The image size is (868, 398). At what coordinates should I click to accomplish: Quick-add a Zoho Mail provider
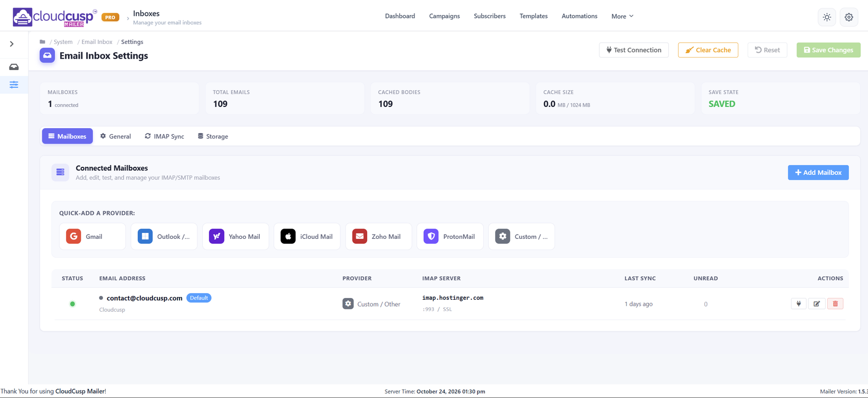point(379,237)
